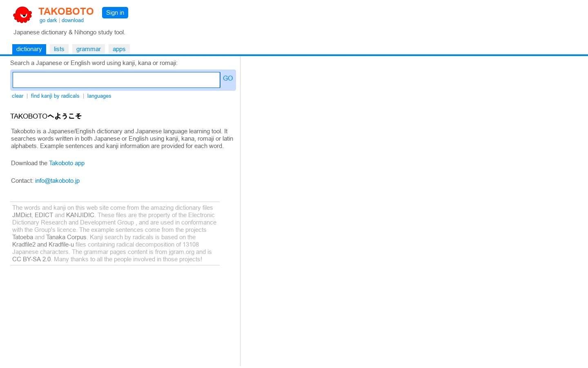Select the dictionary tab
This screenshot has height=368, width=588.
29,49
